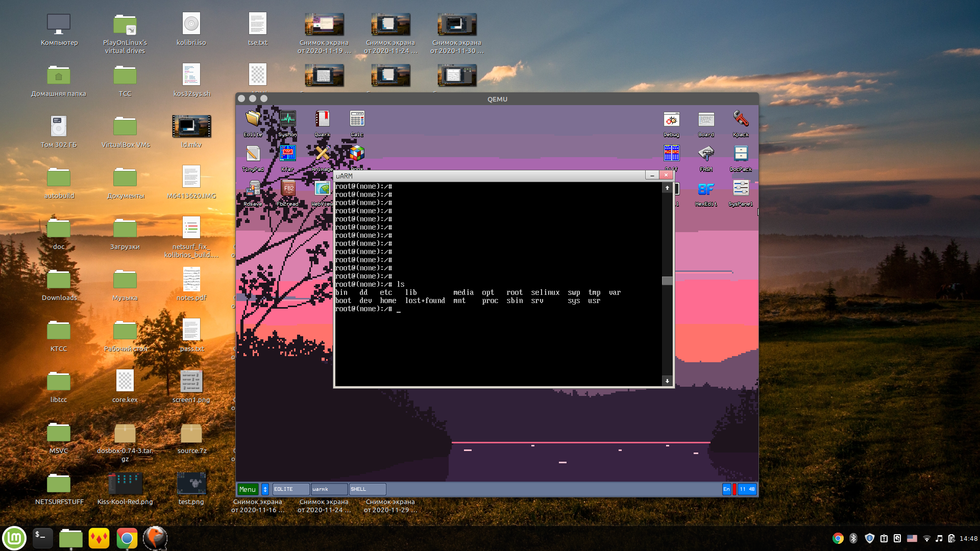Switch to the SHELL taskbar item
The width and height of the screenshot is (980, 551).
(367, 489)
